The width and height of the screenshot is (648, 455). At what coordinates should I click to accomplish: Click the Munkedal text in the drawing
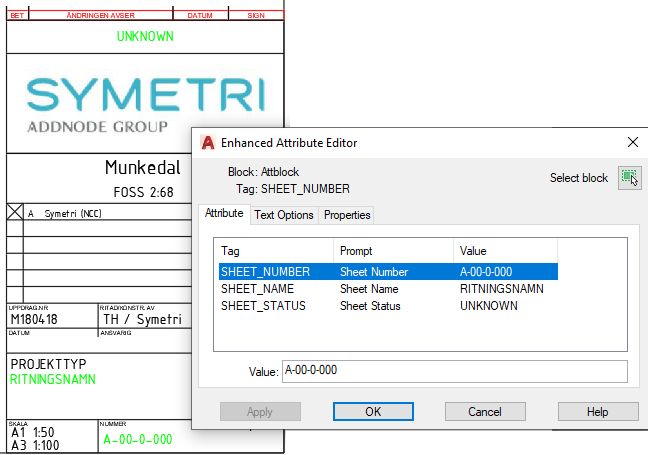143,168
